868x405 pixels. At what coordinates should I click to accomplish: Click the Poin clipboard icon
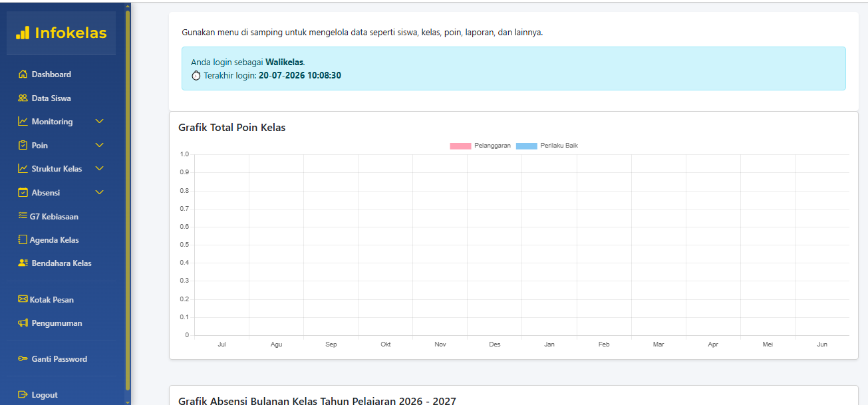point(23,145)
